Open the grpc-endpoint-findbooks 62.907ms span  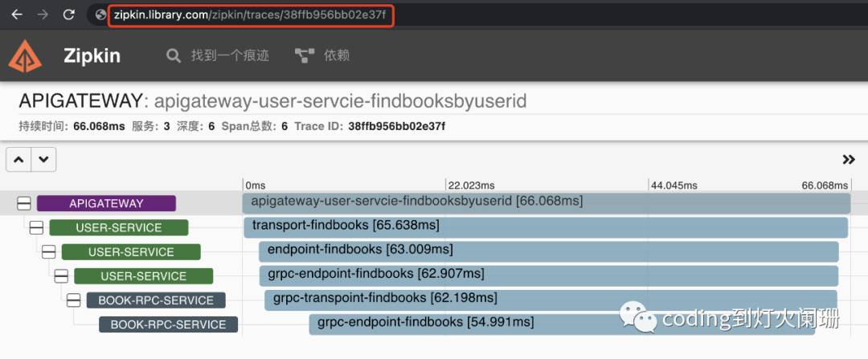(549, 275)
